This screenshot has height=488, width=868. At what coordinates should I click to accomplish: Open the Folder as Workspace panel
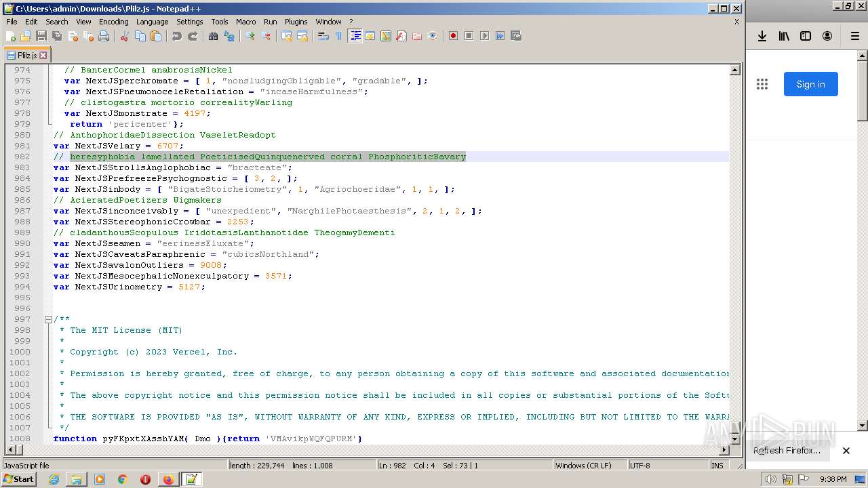(x=417, y=36)
